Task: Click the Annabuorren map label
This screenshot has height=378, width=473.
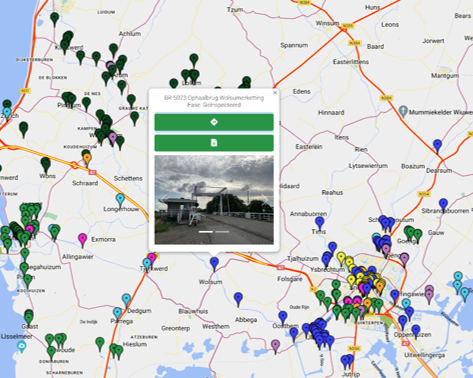Action: pyautogui.click(x=308, y=214)
